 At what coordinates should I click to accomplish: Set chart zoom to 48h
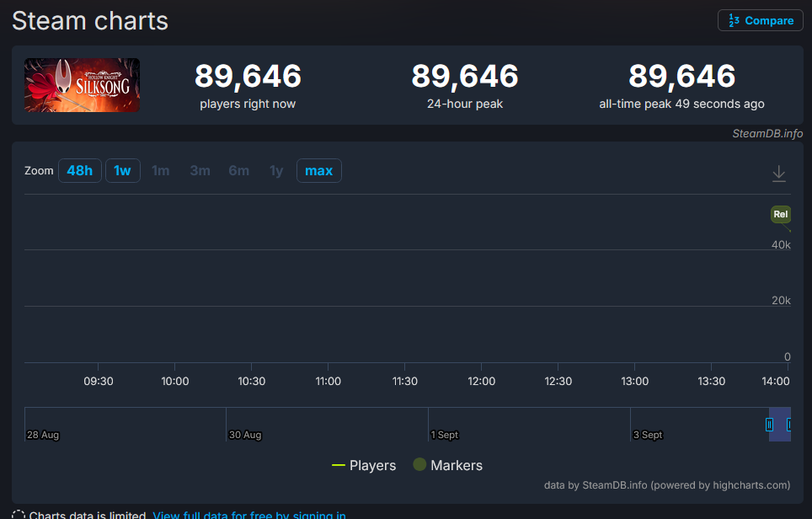click(80, 170)
